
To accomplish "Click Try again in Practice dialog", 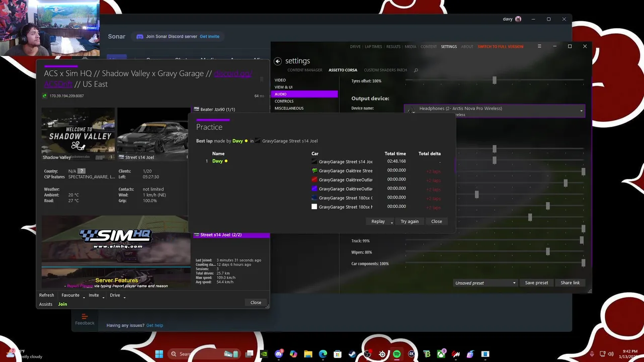I will (410, 221).
